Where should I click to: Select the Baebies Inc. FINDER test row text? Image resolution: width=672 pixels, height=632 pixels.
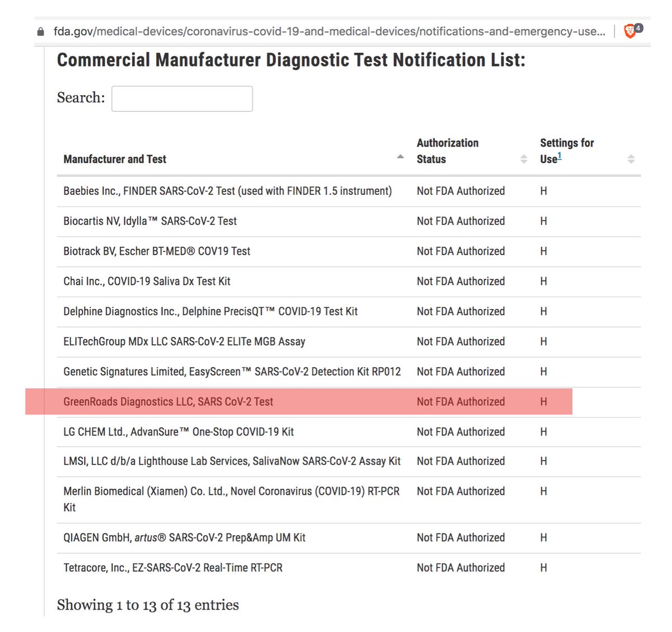pyautogui.click(x=227, y=191)
